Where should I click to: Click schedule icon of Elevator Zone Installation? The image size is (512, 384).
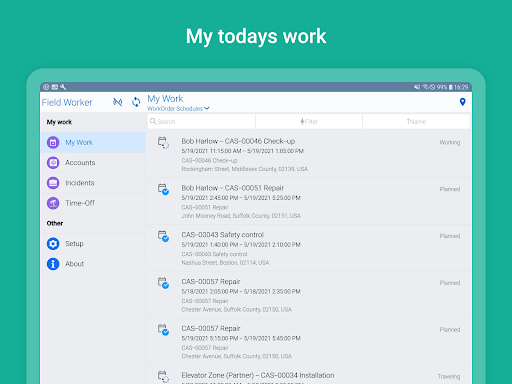[x=163, y=376]
